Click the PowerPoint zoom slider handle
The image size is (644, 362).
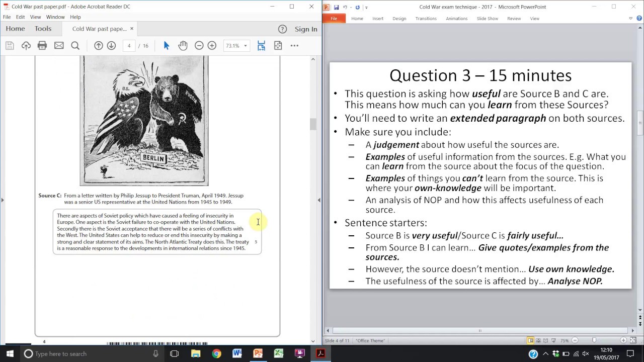point(594,340)
